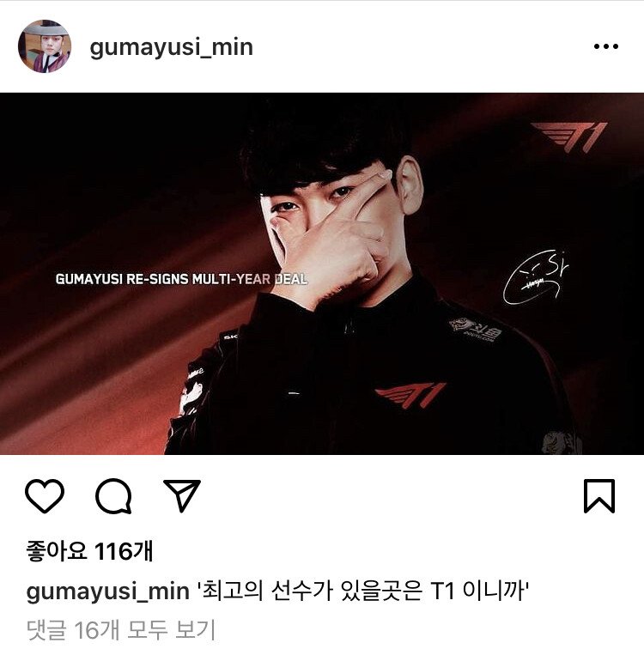Image resolution: width=644 pixels, height=649 pixels.
Task: Click the GUMAYUSI RE-SIGNS MULTI-YEAR DEAL headline
Action: [181, 279]
